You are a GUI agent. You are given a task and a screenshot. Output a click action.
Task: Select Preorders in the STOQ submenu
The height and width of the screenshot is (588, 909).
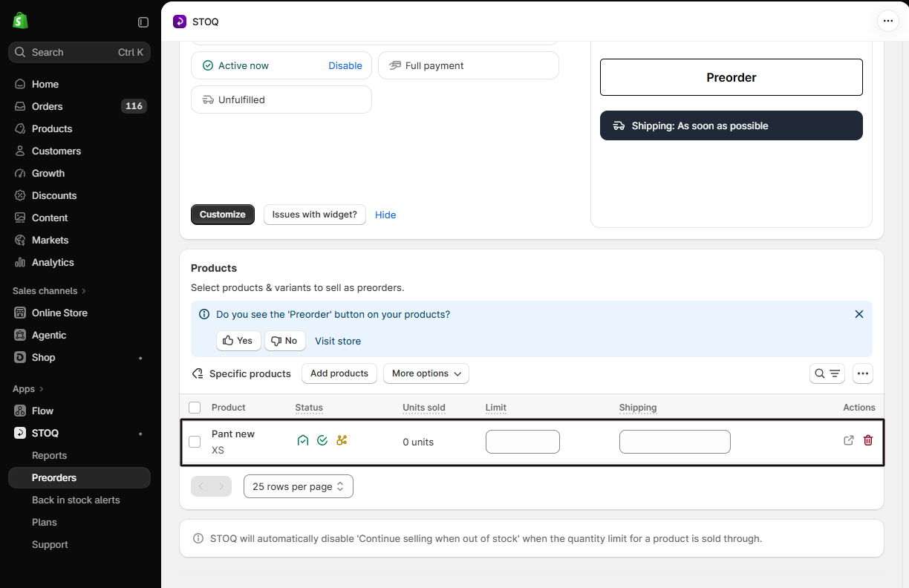click(x=79, y=477)
